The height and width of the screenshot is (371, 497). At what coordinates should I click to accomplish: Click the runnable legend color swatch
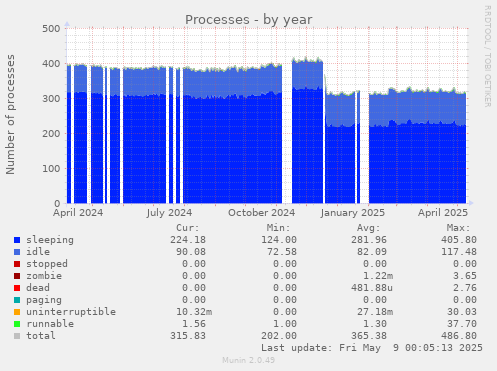coord(17,324)
